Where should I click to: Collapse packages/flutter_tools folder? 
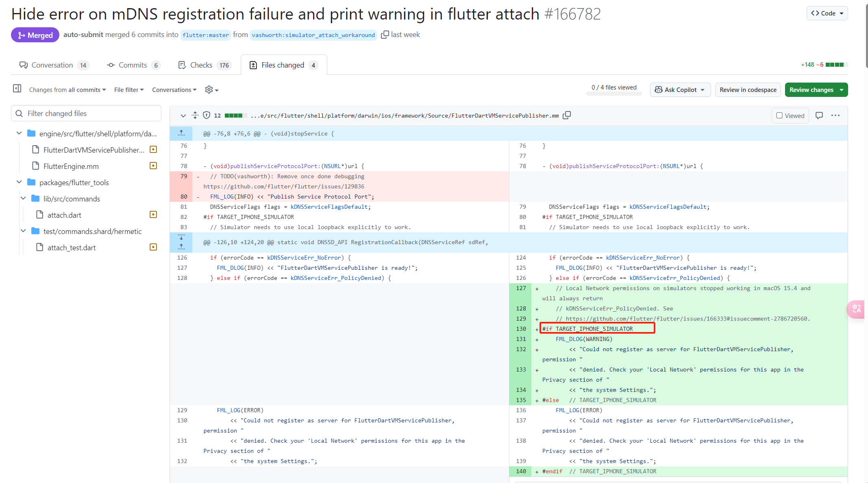coord(19,182)
